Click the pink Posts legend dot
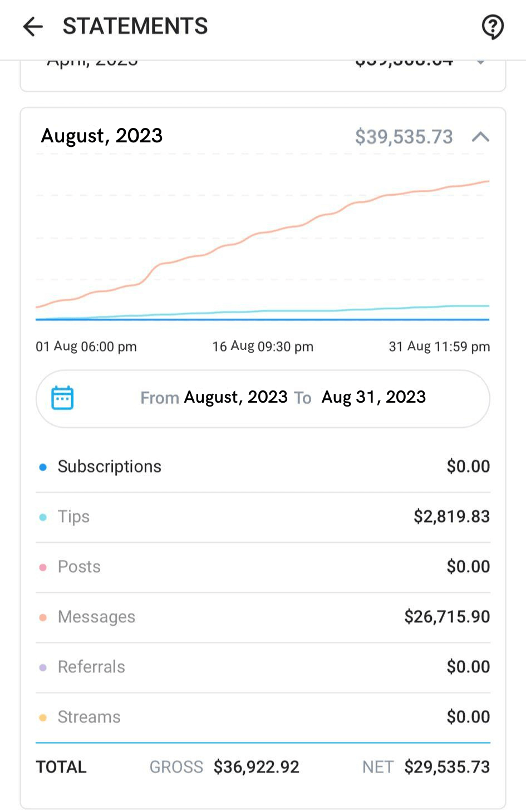The width and height of the screenshot is (526, 812). 43,567
